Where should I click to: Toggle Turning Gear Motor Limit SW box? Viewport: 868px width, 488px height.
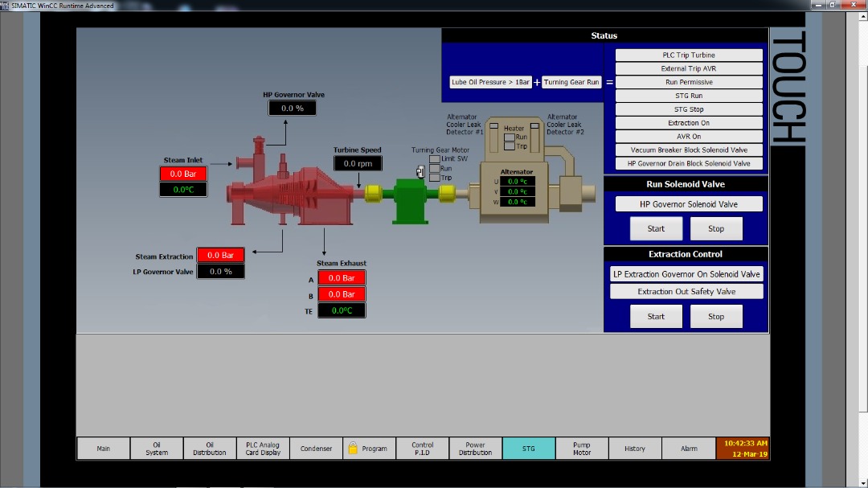[435, 159]
